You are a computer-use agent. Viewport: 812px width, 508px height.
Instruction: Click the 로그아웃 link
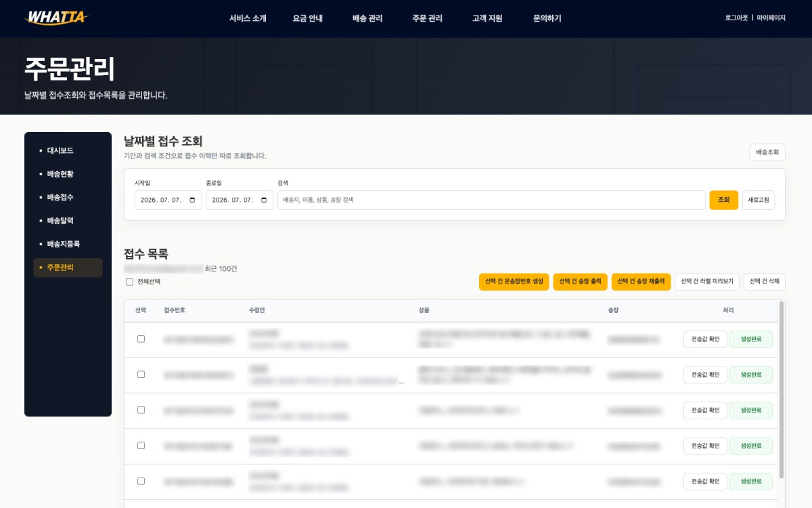coord(736,18)
